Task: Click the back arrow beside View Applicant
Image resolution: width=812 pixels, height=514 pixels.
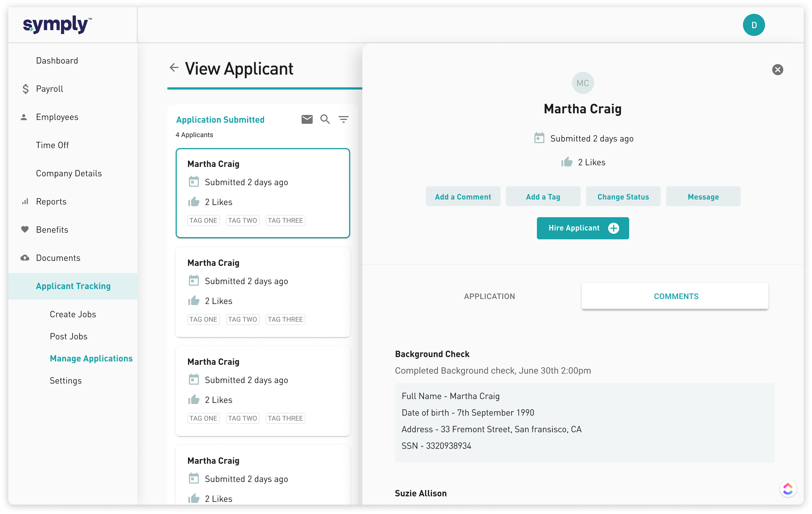Action: pyautogui.click(x=174, y=67)
